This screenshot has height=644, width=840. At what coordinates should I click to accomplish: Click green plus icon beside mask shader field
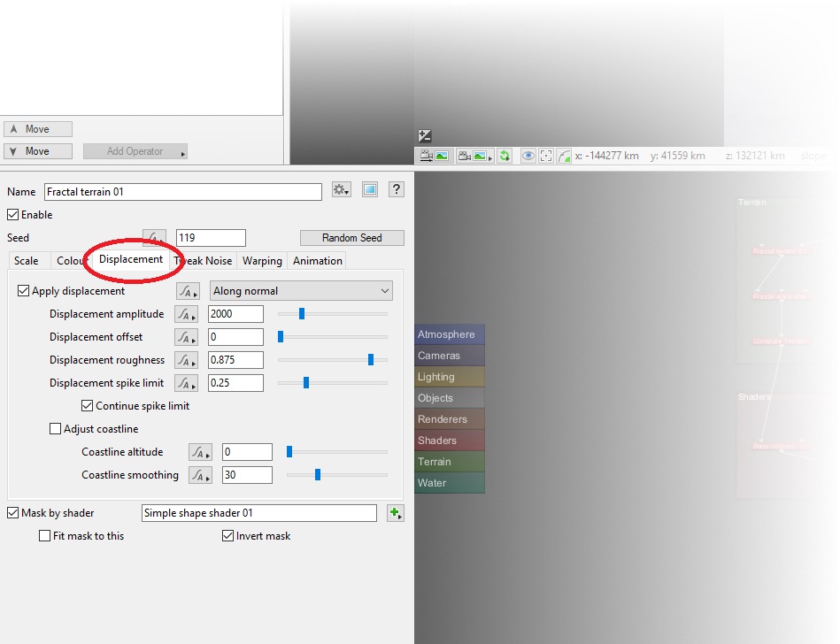(x=396, y=513)
